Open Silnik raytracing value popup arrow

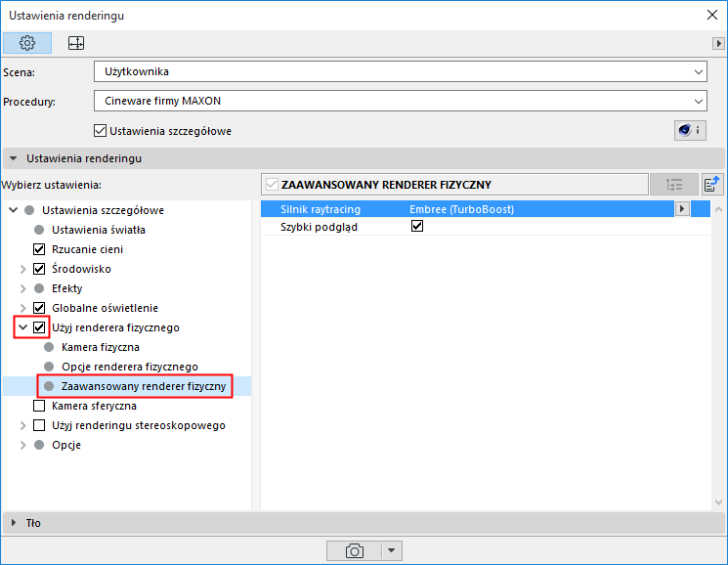pos(681,209)
